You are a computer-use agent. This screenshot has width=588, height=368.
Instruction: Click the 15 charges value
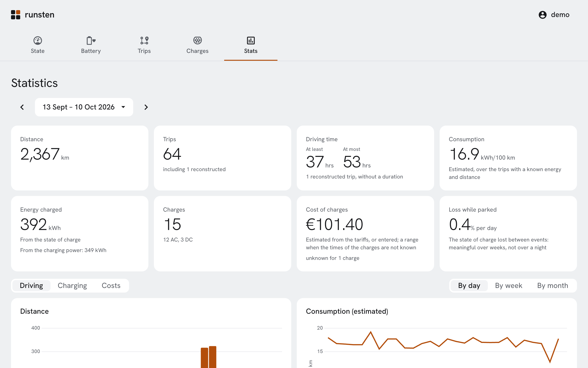point(172,224)
